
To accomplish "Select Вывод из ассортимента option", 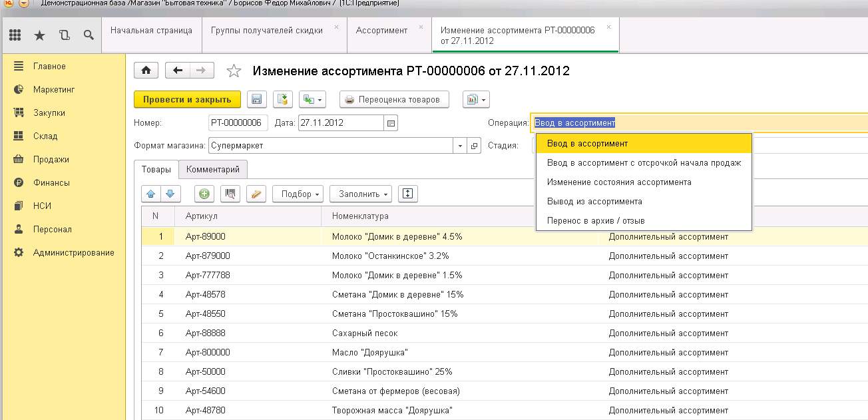I will coord(594,201).
